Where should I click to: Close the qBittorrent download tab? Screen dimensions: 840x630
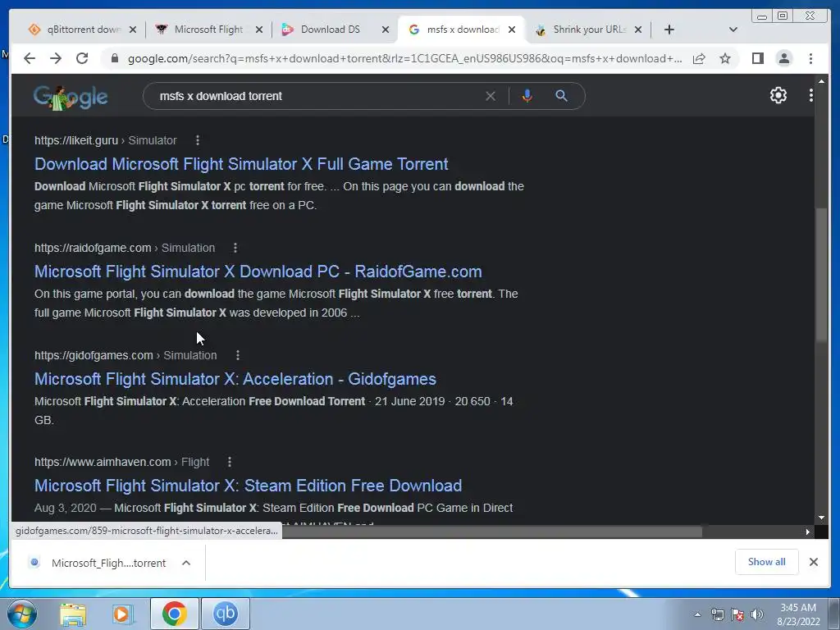tap(133, 30)
